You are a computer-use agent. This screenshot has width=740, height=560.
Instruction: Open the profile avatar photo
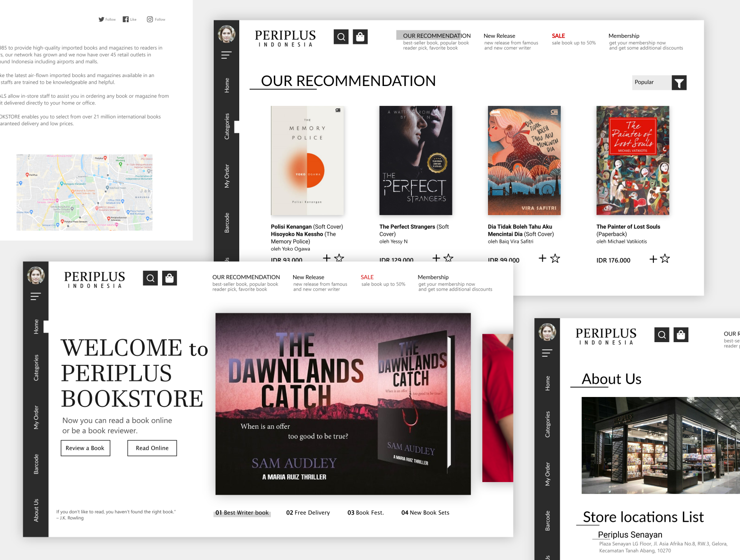click(x=226, y=34)
